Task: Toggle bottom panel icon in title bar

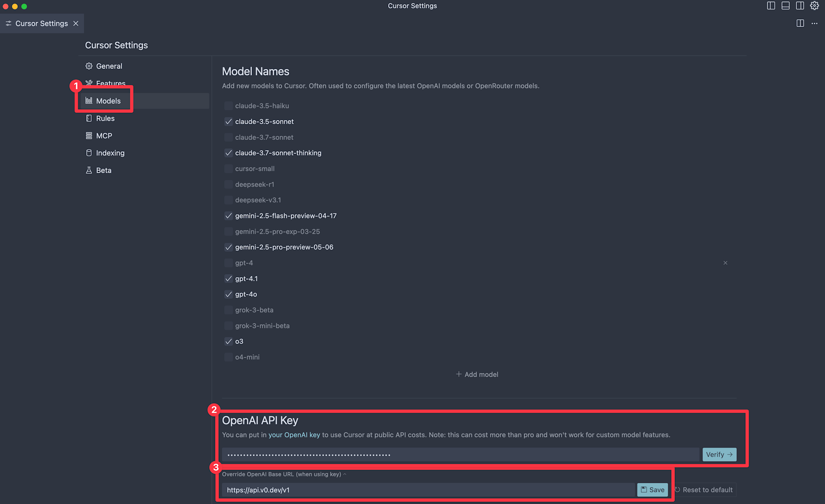Action: point(785,6)
